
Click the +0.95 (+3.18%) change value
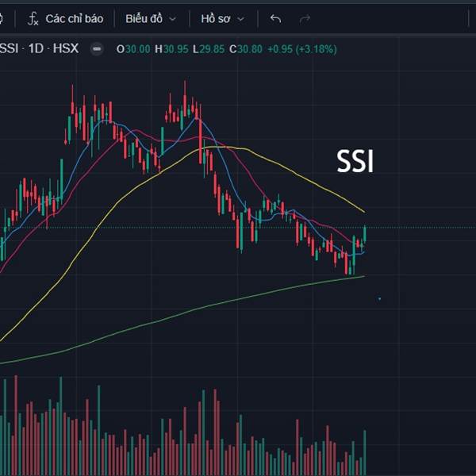click(x=301, y=49)
